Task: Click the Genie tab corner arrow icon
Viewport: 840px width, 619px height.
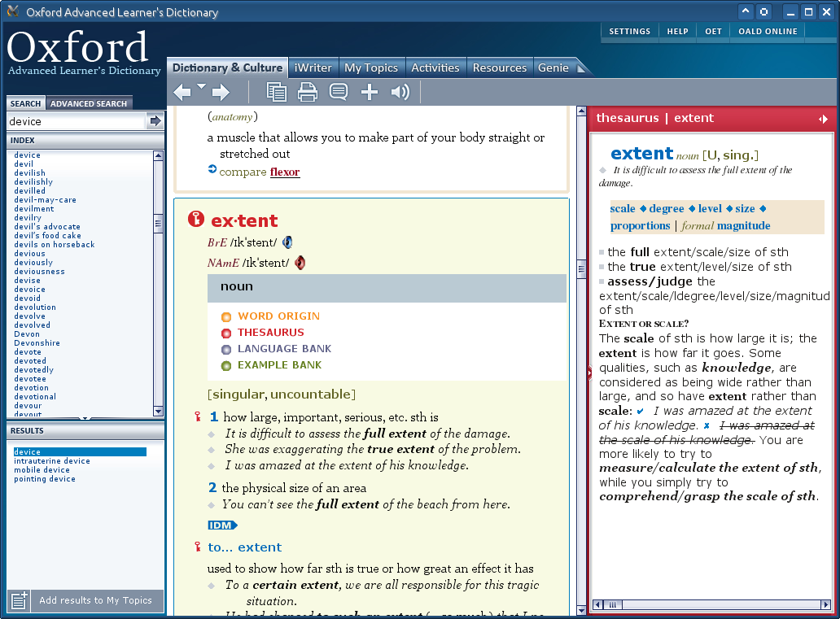Action: tap(581, 68)
